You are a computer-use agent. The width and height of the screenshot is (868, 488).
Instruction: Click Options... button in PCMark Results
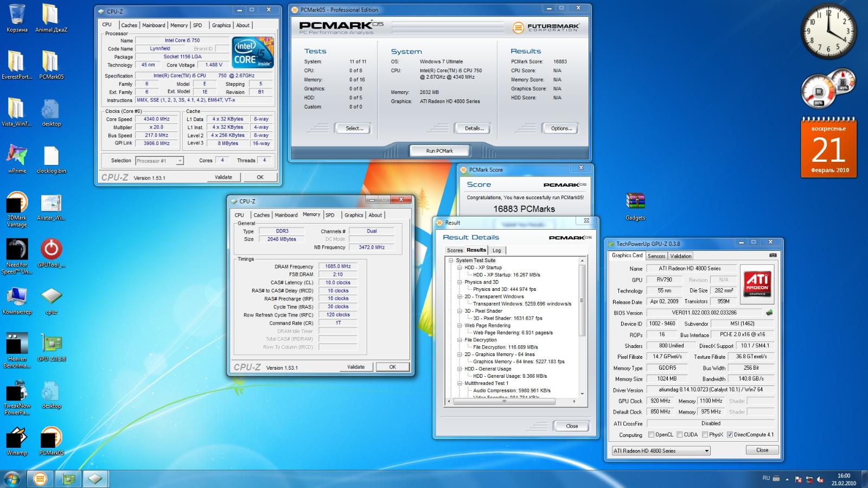561,129
